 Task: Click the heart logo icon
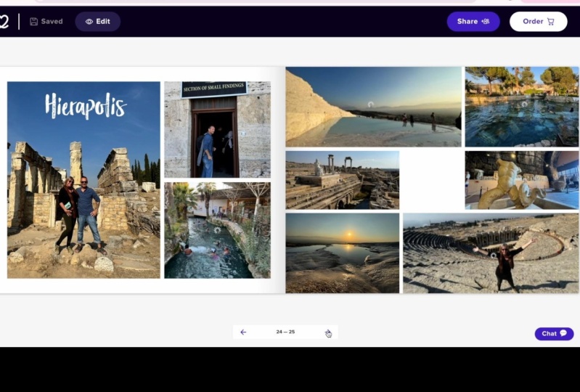point(4,22)
